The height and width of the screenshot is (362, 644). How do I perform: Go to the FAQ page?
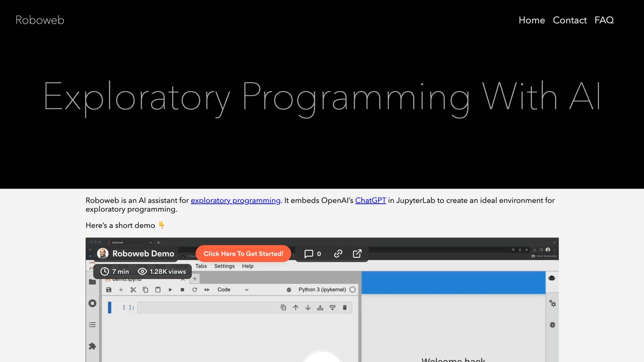pos(604,20)
